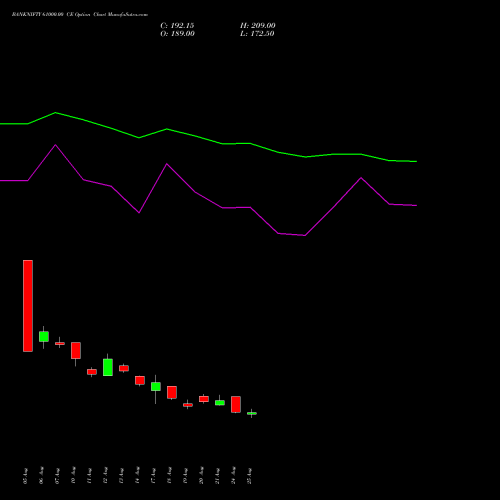This screenshot has width=500, height=500.
Task: Click the red candle for 14 Aug
Action: [140, 380]
